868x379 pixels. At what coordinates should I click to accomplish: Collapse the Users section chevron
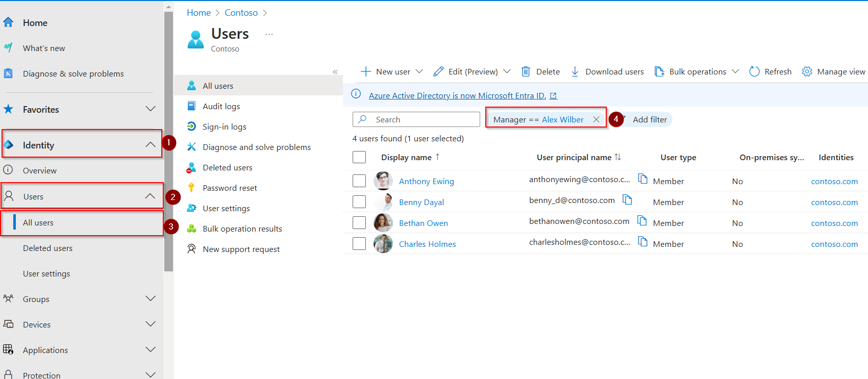pyautogui.click(x=150, y=196)
